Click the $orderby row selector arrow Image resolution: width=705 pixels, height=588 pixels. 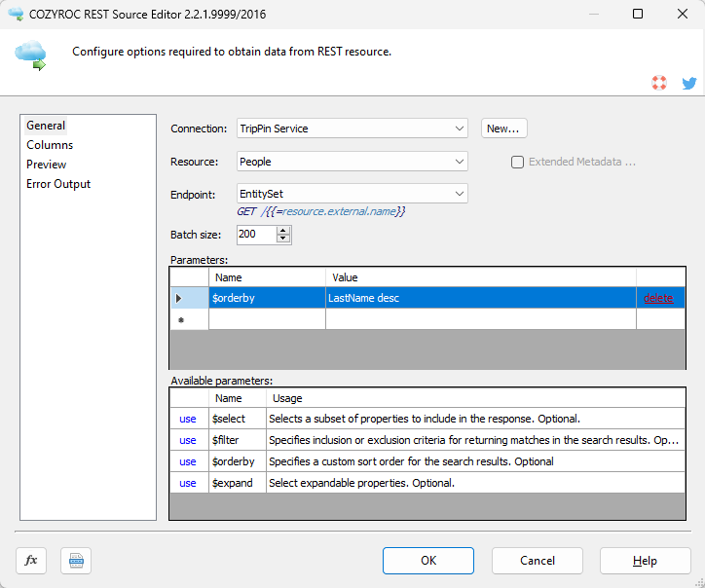[189, 298]
